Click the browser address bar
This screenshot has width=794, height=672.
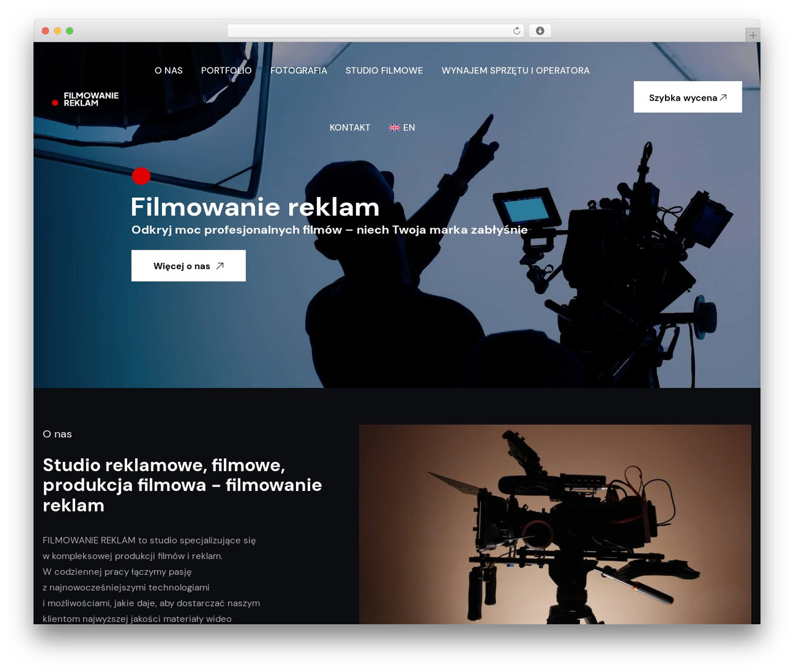376,31
